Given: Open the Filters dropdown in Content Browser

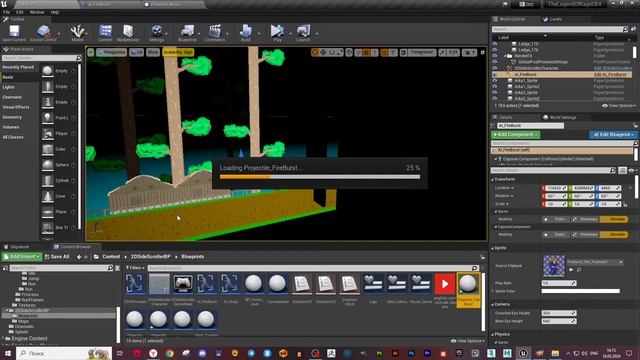Looking at the screenshot, I should click(135, 268).
